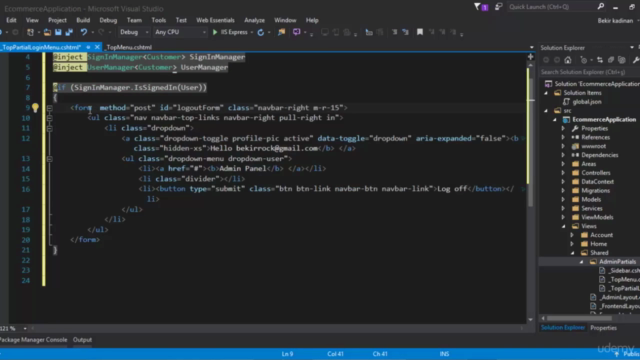640x360 pixels.
Task: Click the Solution Explorer horizontal scrollbar
Action: [579, 318]
